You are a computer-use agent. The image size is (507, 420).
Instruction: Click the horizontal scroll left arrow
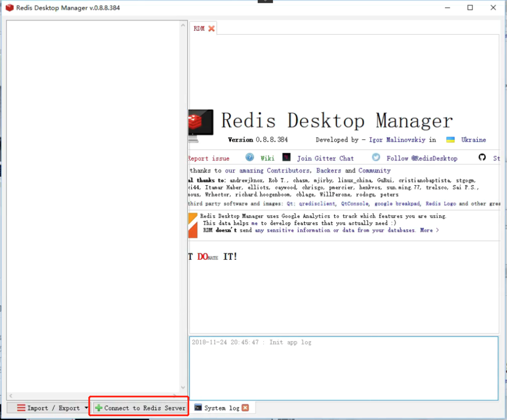[x=11, y=396]
